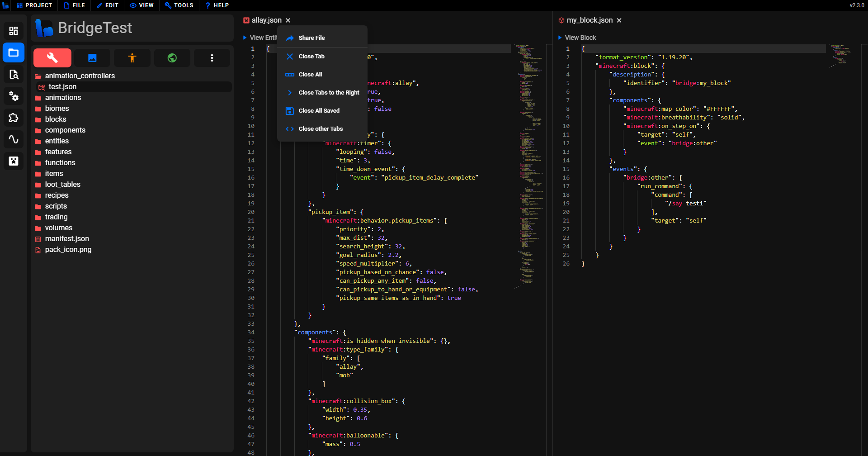Screen dimensions: 868x456
Task: Click "bridge:my_block" identifier text
Action: (701, 83)
